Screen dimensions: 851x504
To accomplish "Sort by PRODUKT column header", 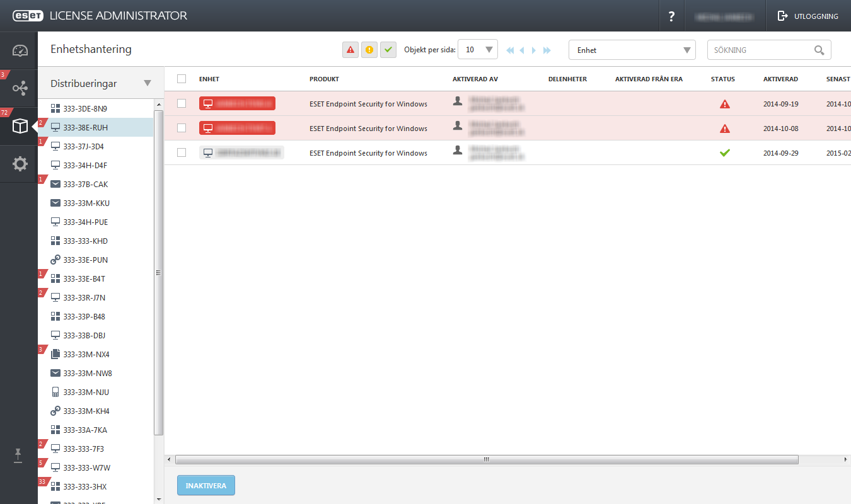I will pyautogui.click(x=324, y=79).
